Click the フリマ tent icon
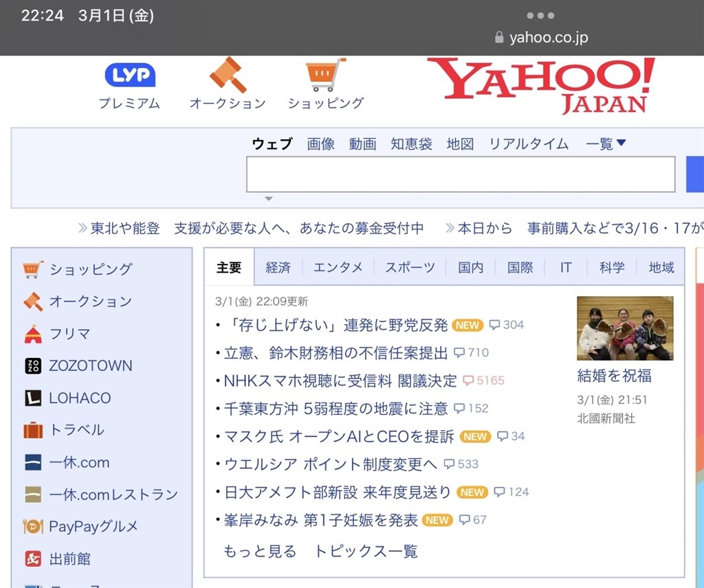The height and width of the screenshot is (588, 704). (33, 334)
